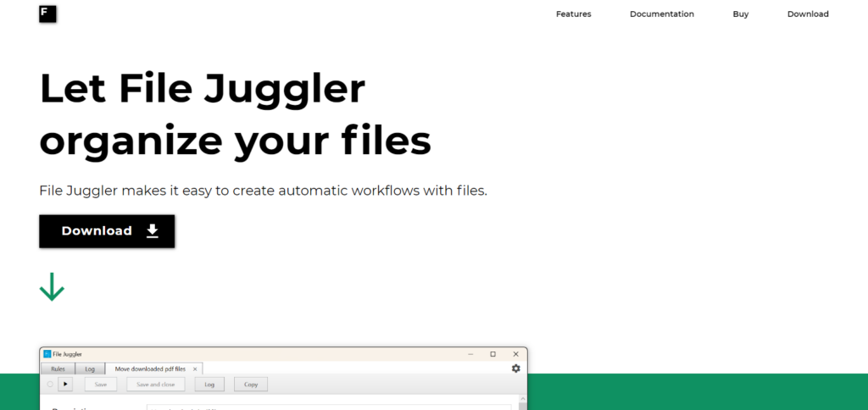Toggle the round status indicator beside play

pyautogui.click(x=50, y=385)
